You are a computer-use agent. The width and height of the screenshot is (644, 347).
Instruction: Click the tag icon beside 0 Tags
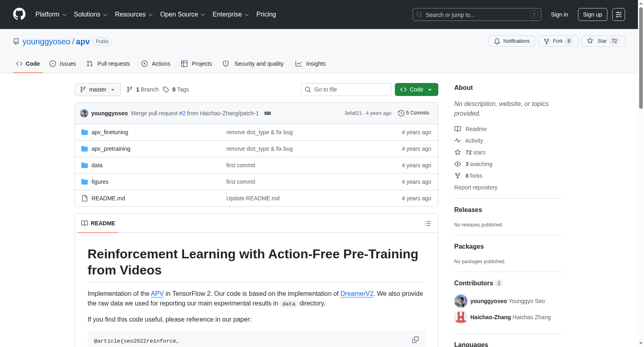click(x=166, y=89)
